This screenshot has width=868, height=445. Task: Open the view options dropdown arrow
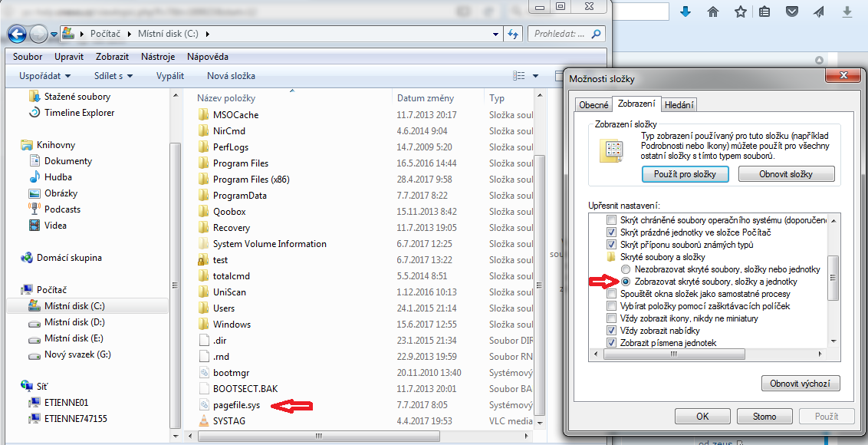535,76
